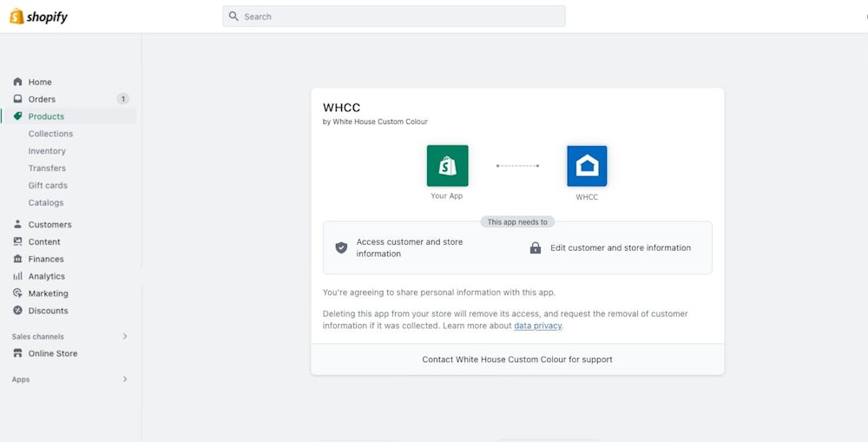Click the Shopify logo in header
This screenshot has width=868, height=442.
[38, 16]
